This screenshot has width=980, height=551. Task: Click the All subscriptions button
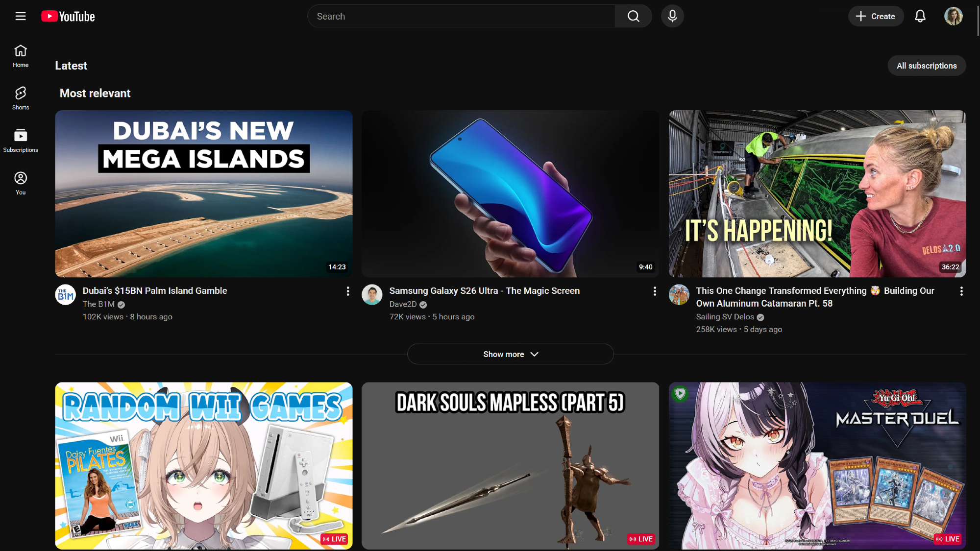coord(926,66)
